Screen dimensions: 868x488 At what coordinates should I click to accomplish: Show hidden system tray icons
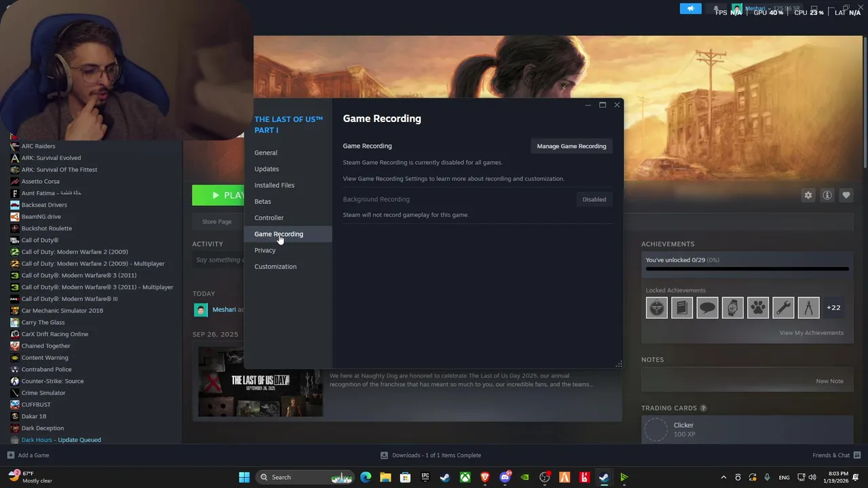[723, 477]
